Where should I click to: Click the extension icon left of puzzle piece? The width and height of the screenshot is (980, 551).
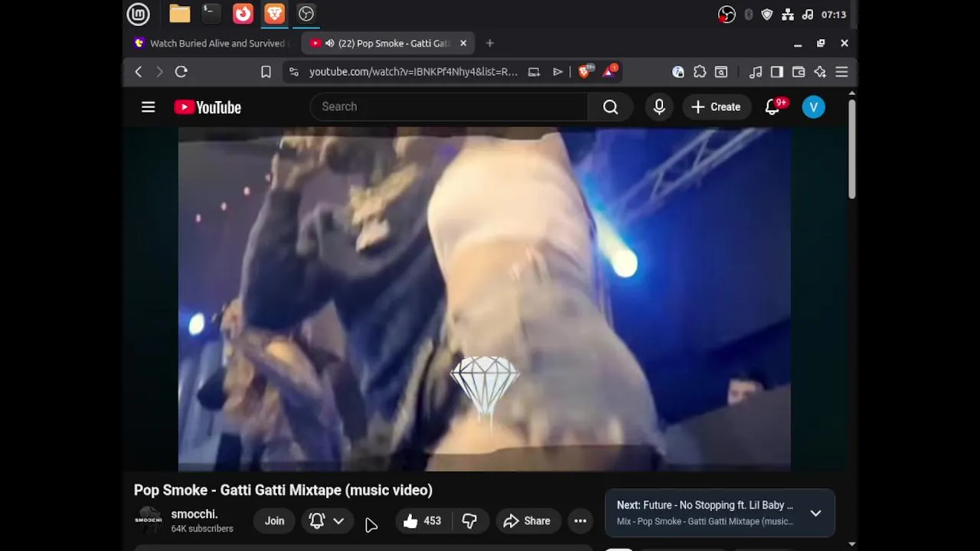click(678, 72)
